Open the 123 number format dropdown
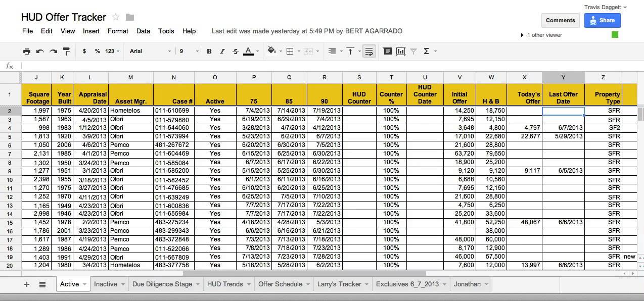The image size is (644, 301). 112,51
